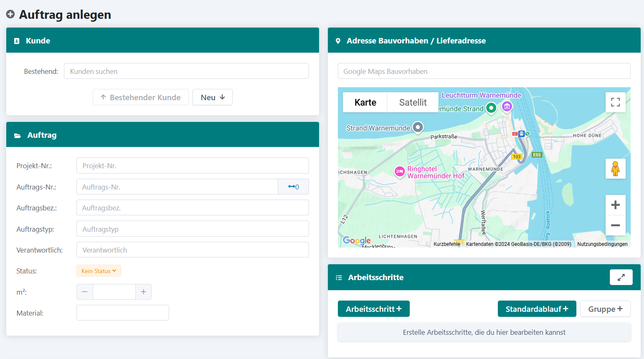This screenshot has height=359, width=644.
Task: Zoom in on the map
Action: pyautogui.click(x=615, y=205)
